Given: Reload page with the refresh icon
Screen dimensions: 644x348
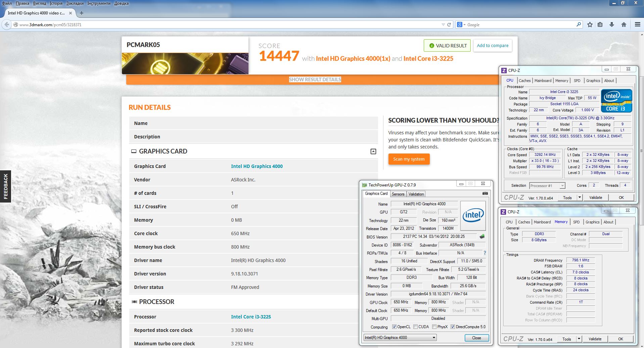Looking at the screenshot, I should 449,25.
